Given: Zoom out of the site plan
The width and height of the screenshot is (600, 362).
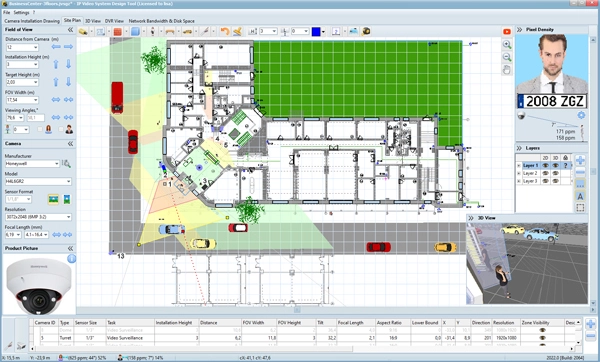Looking at the screenshot, I should [507, 57].
